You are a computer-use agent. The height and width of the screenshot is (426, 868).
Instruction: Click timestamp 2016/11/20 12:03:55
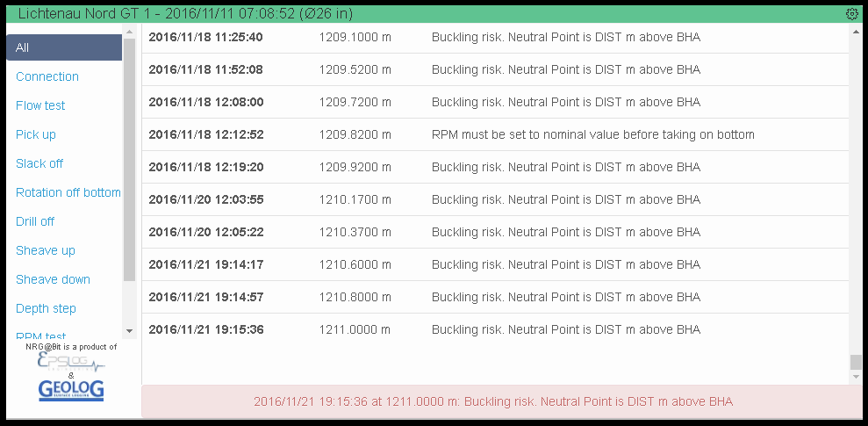tap(206, 199)
